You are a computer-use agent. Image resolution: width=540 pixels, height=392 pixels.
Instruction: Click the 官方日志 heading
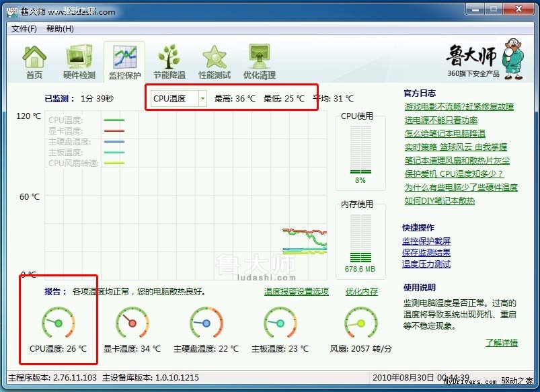tap(420, 93)
